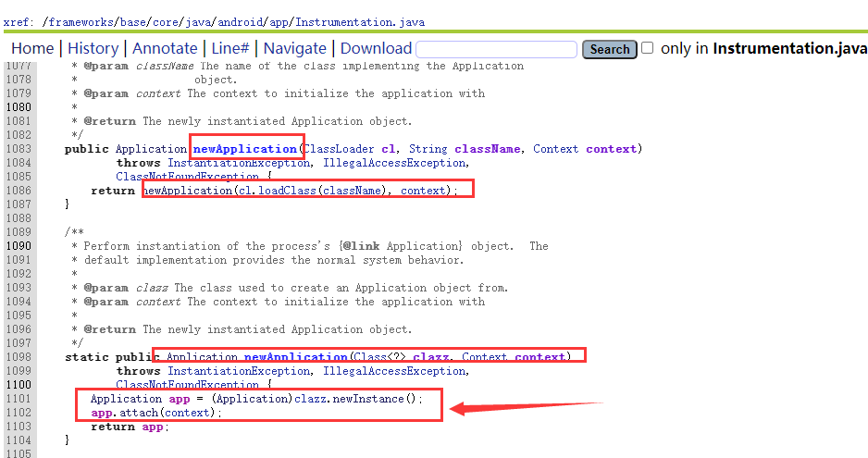Image resolution: width=868 pixels, height=458 pixels.
Task: Open the Home menu link
Action: click(x=32, y=48)
